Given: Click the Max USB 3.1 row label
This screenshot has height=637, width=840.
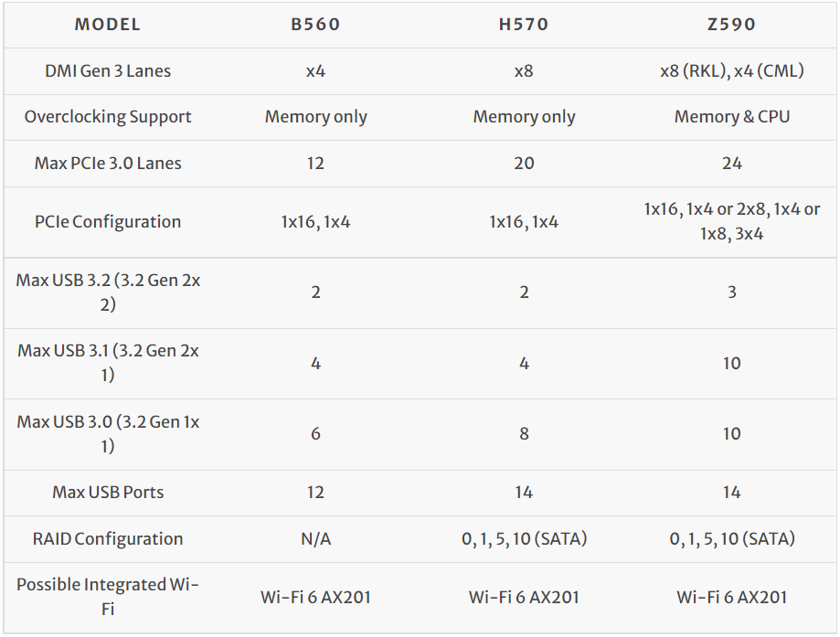Looking at the screenshot, I should (x=108, y=363).
